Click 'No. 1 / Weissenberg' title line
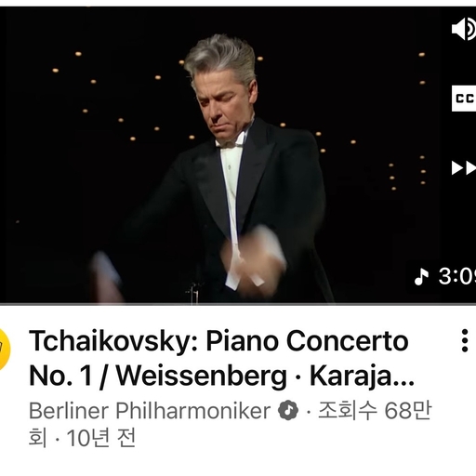Screen dimensions: 476x476 pyautogui.click(x=158, y=376)
